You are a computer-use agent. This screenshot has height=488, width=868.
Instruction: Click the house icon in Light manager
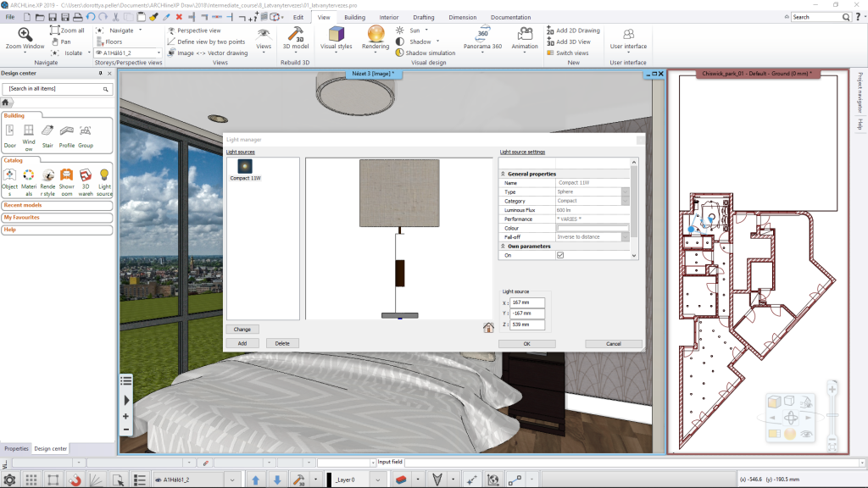488,328
